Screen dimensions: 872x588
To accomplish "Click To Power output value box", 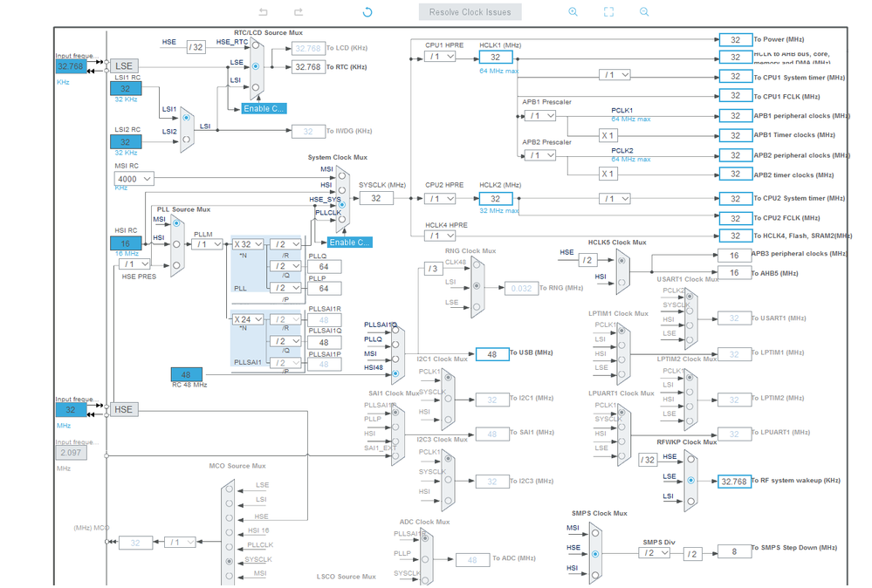I will click(x=735, y=39).
